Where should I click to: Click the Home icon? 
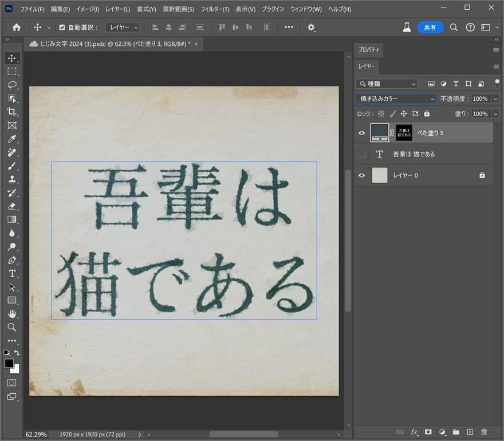click(x=17, y=27)
